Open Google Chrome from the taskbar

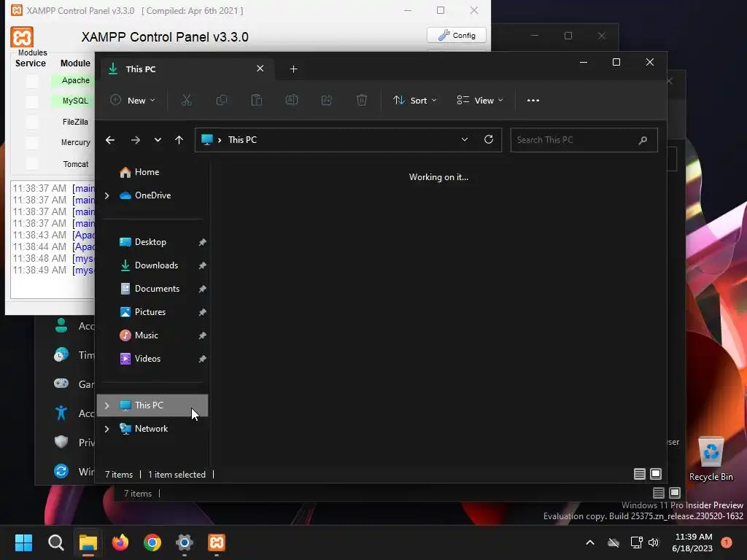(152, 542)
